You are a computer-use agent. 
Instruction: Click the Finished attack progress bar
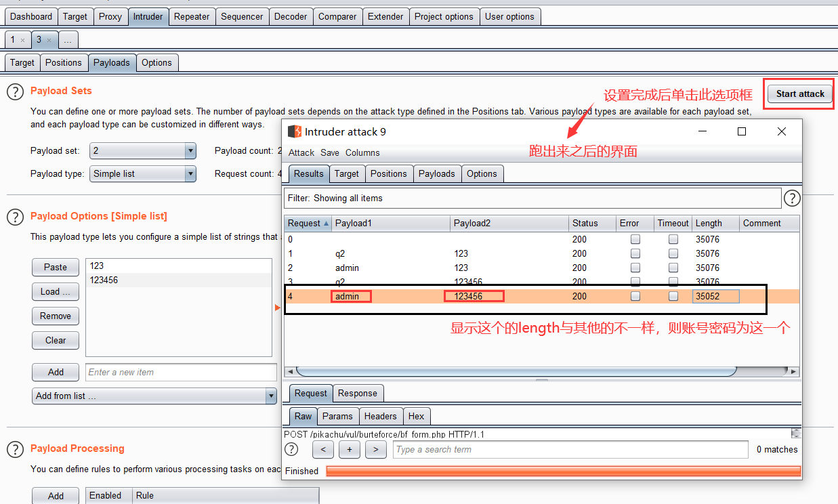[x=563, y=471]
